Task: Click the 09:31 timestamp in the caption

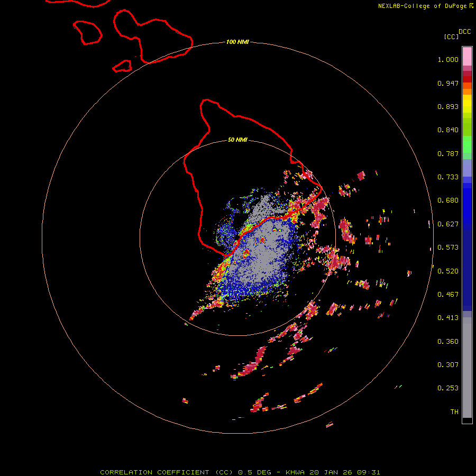Action: click(x=369, y=472)
